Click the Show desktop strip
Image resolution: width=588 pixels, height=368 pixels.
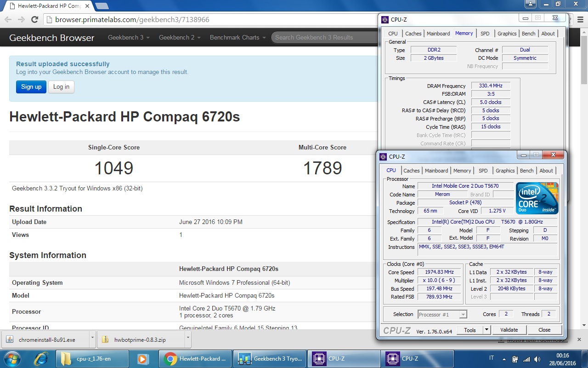[585, 358]
